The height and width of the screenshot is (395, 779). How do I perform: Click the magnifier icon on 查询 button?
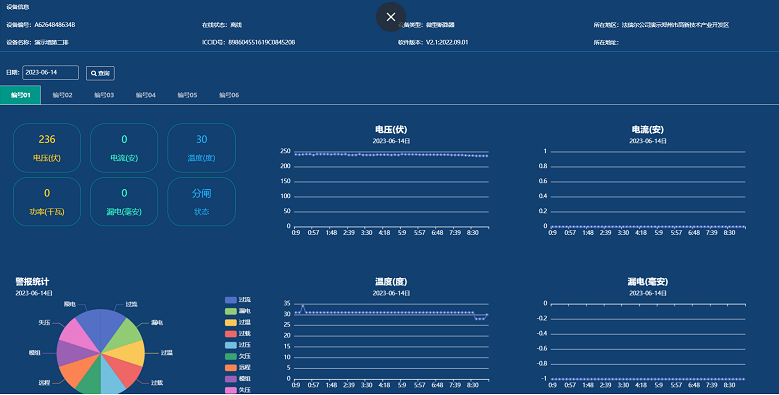(x=93, y=74)
